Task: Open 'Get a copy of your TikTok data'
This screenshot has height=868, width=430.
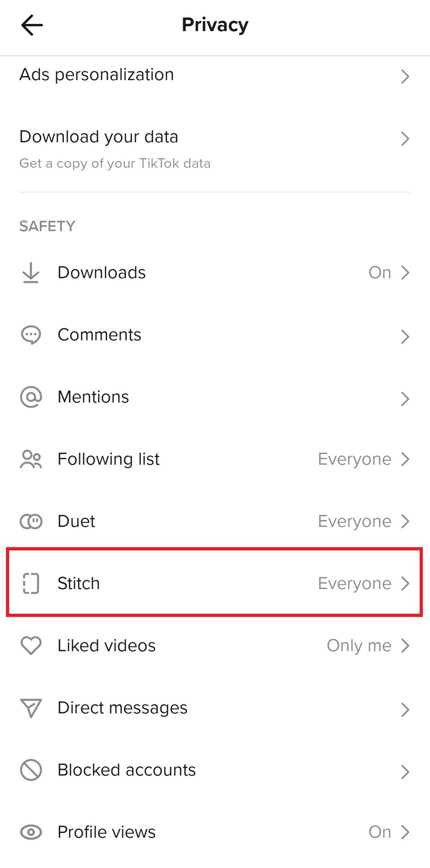Action: pos(115,163)
